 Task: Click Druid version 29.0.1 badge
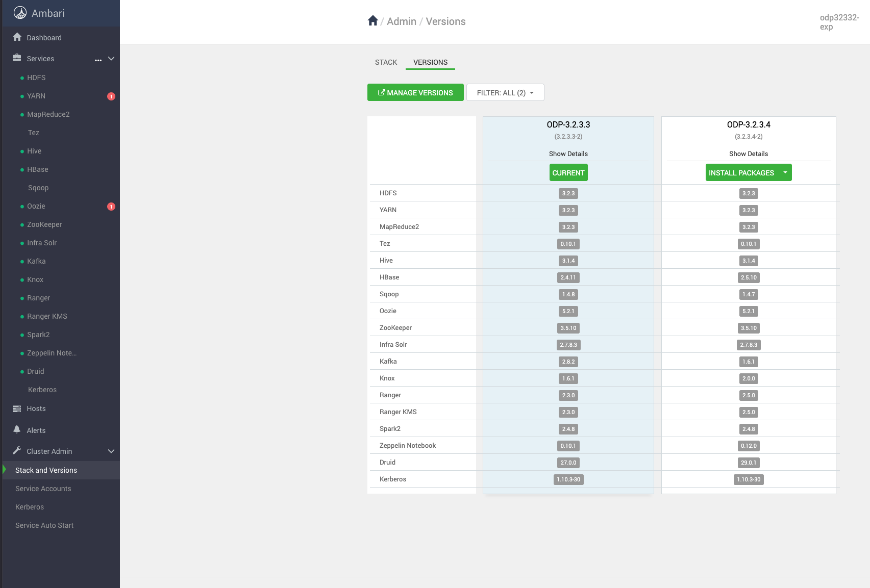[749, 463]
